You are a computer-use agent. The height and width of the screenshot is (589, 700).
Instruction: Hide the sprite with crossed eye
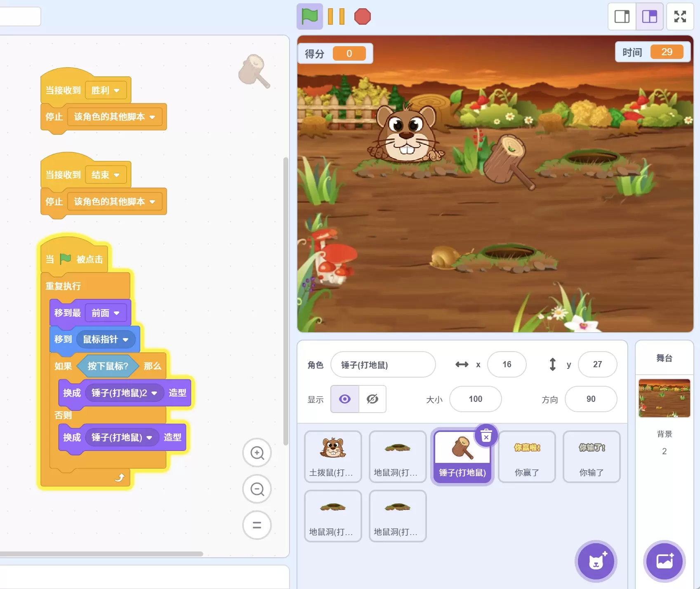(x=372, y=399)
